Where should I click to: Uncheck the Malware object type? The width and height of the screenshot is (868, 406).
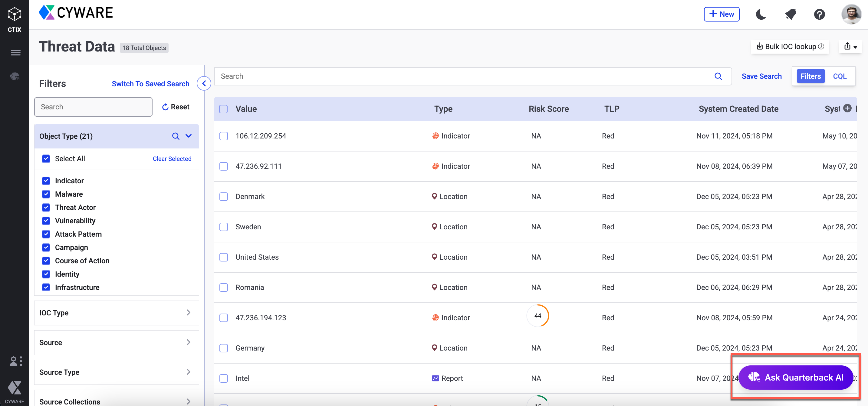(46, 194)
